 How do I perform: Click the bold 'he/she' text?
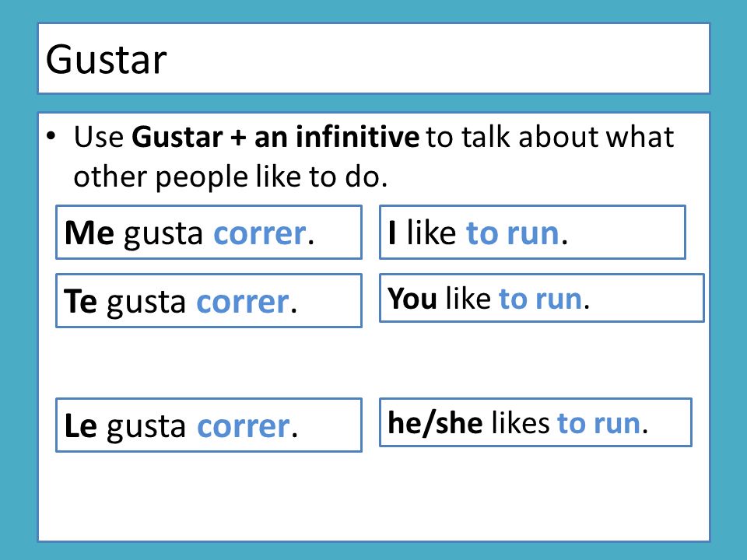pos(435,423)
